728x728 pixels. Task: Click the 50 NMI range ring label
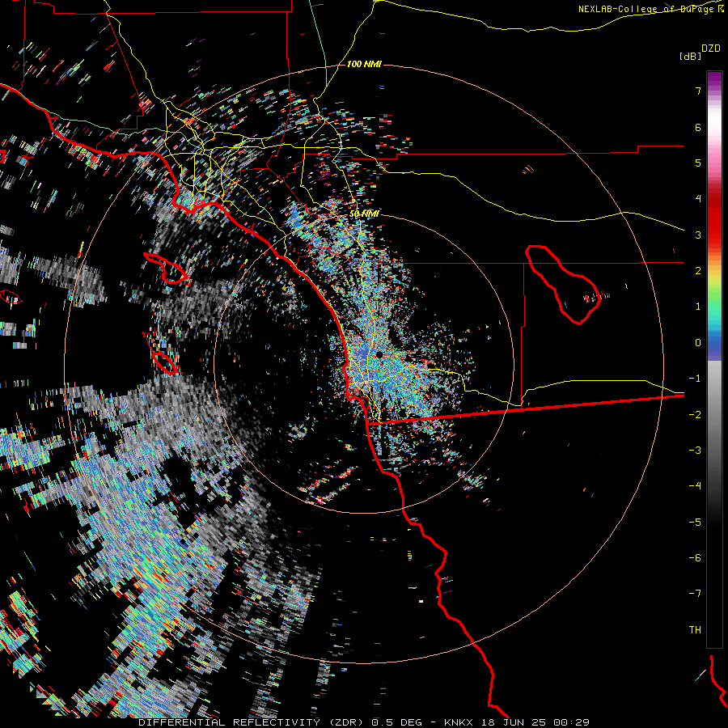[x=364, y=214]
